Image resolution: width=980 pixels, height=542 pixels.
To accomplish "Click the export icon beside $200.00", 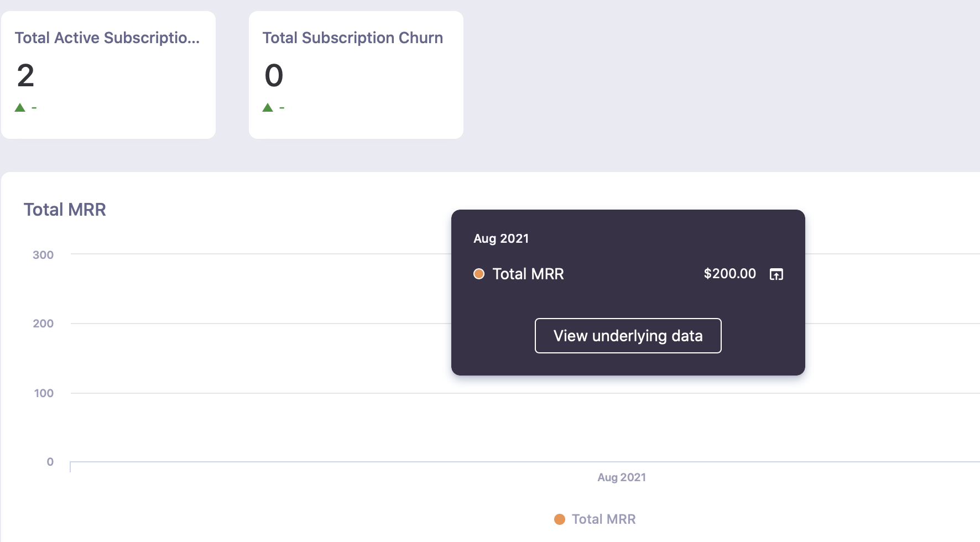I will coord(776,274).
